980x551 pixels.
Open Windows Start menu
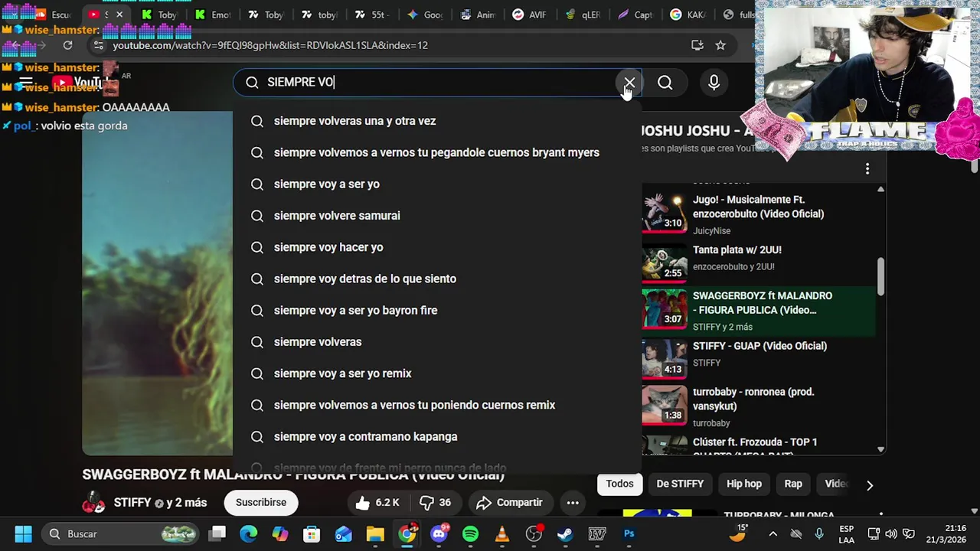coord(23,534)
